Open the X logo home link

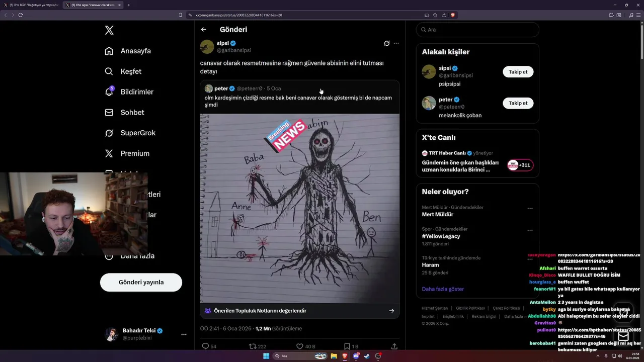pos(109,30)
